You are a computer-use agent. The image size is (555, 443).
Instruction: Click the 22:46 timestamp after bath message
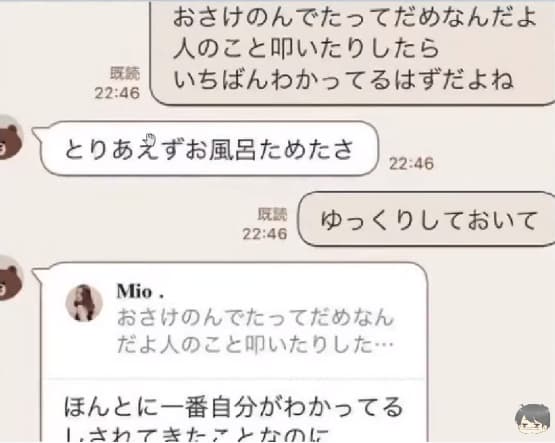[x=411, y=163]
